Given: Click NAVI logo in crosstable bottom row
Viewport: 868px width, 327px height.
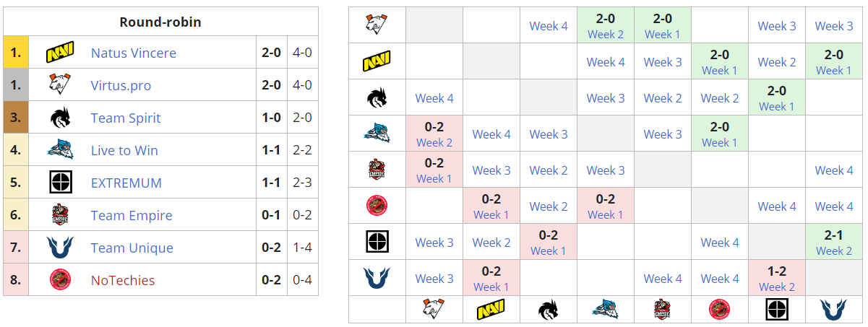Looking at the screenshot, I should click(491, 310).
